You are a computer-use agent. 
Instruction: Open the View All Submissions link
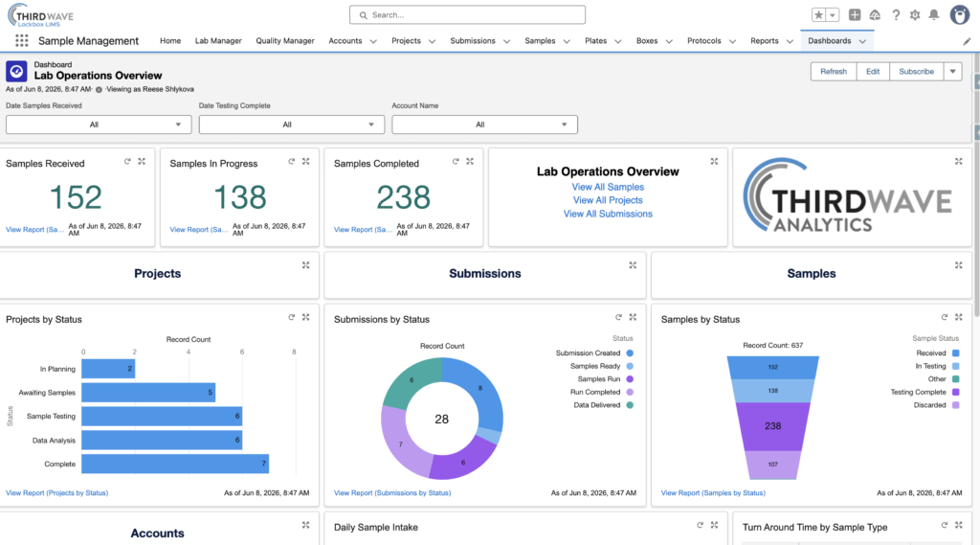tap(608, 214)
